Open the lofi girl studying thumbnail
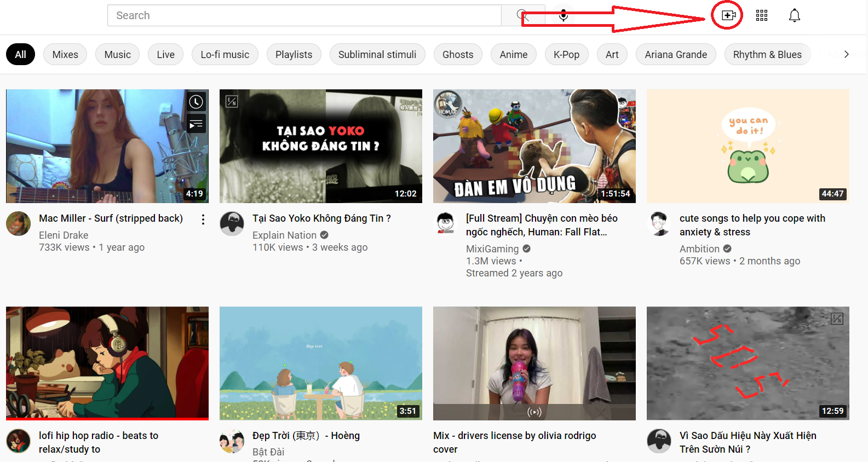Image resolution: width=868 pixels, height=462 pixels. pyautogui.click(x=107, y=363)
